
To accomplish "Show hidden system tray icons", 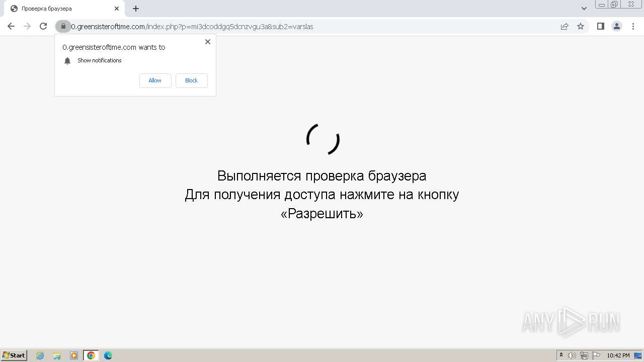I will [x=561, y=355].
